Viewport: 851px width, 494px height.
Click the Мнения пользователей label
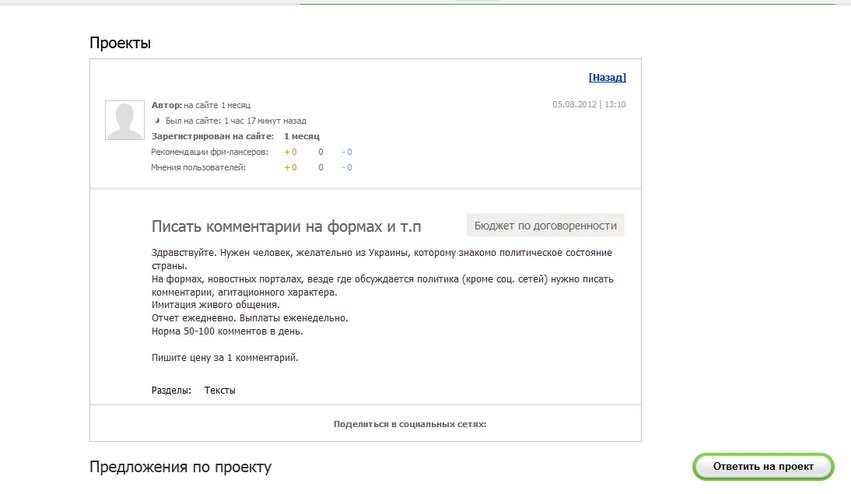click(x=198, y=167)
